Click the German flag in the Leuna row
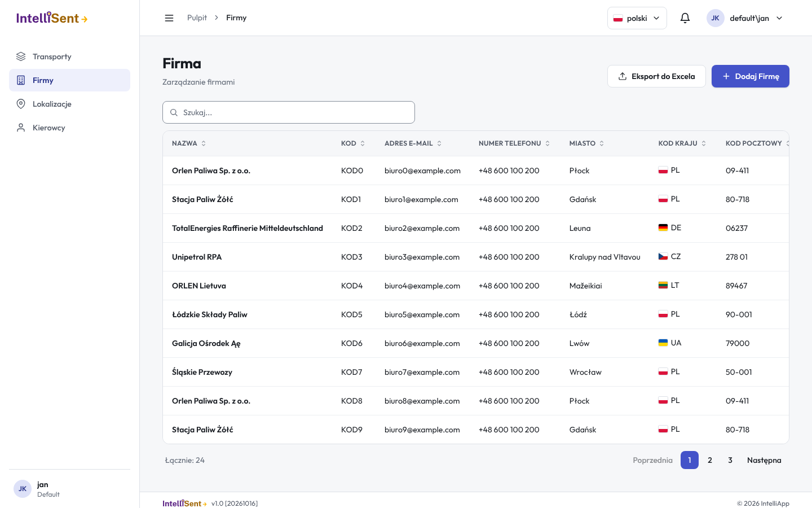Screen dimensions: 812x508 pos(663,228)
